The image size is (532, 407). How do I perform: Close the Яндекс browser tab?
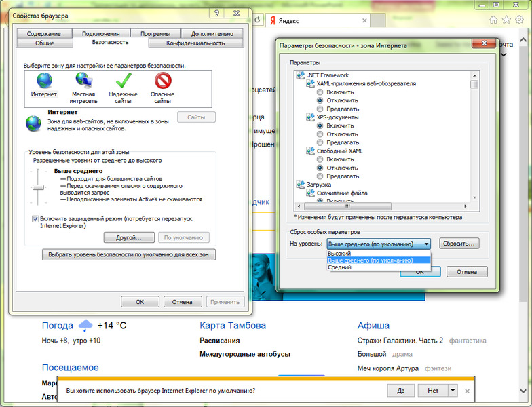(364, 20)
